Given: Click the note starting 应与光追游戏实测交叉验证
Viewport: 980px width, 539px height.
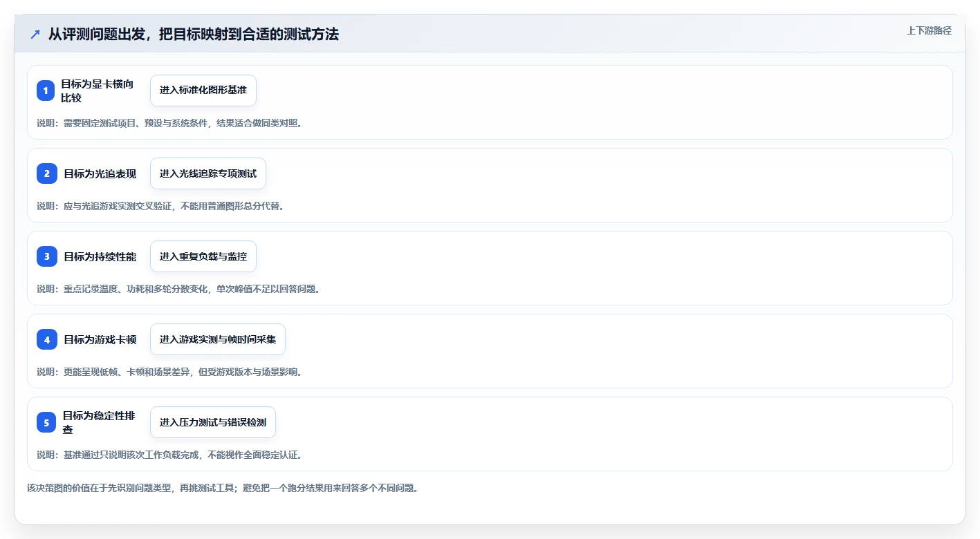Looking at the screenshot, I should 160,206.
